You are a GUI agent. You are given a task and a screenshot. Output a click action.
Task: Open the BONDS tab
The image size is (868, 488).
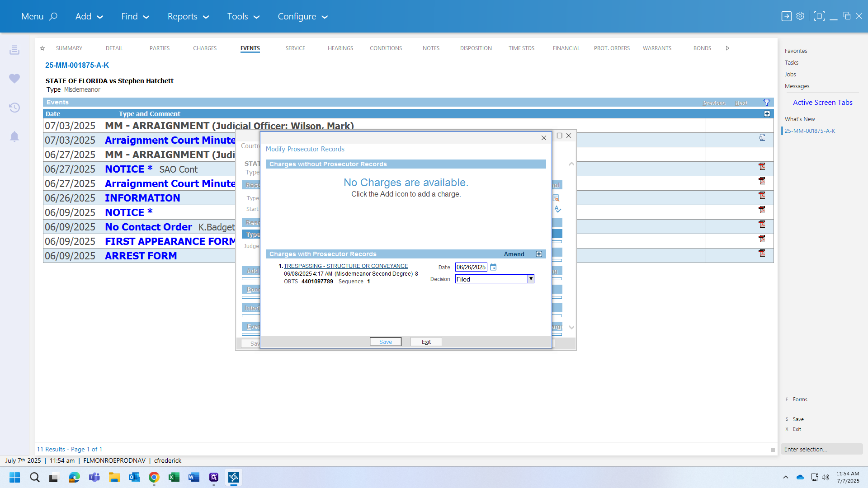[x=702, y=48]
